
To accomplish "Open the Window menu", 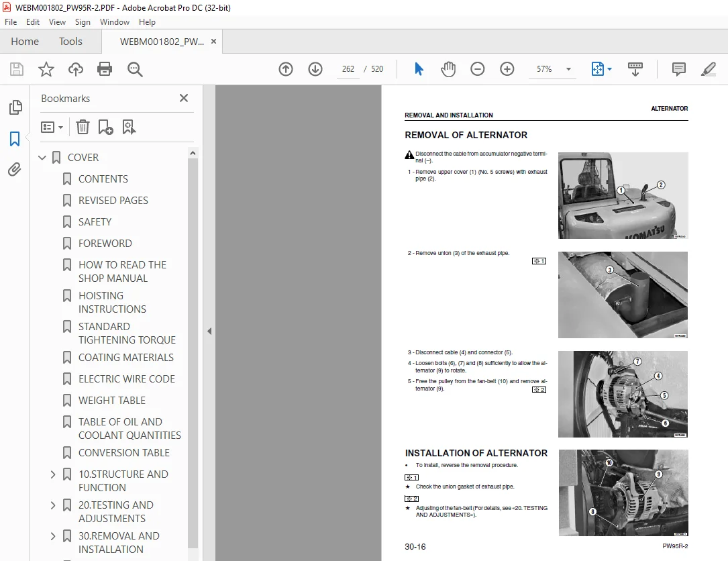I will (115, 22).
